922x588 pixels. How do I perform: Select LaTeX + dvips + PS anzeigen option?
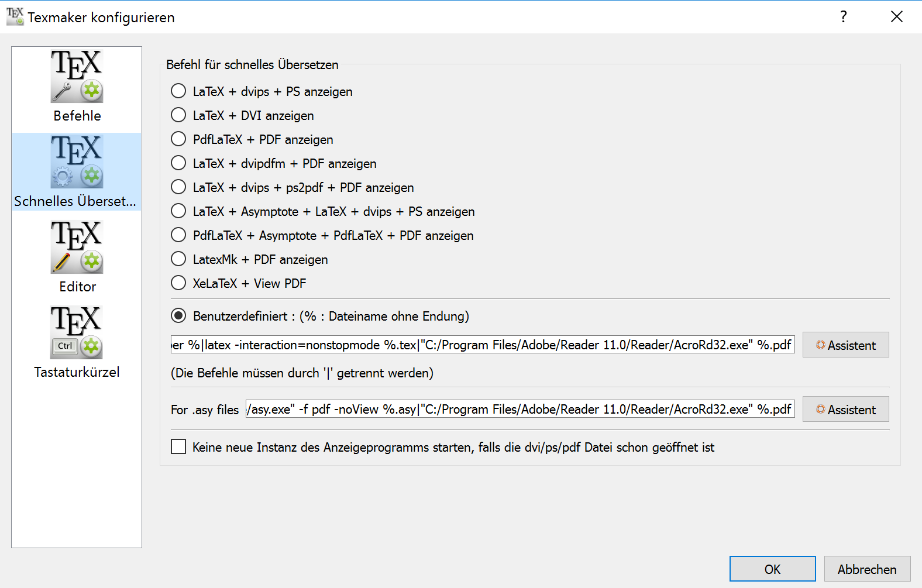click(x=178, y=91)
